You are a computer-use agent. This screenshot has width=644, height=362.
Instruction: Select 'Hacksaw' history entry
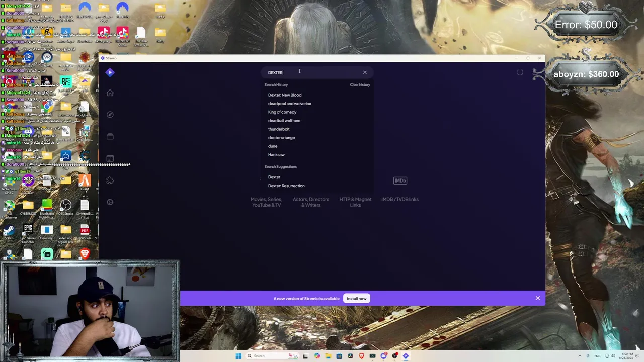pos(276,155)
